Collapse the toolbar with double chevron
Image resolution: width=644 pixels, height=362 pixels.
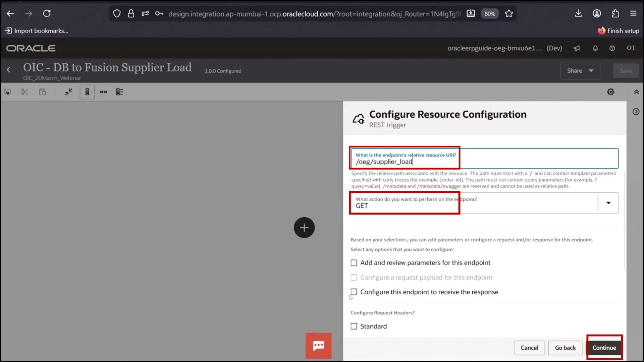[636, 92]
